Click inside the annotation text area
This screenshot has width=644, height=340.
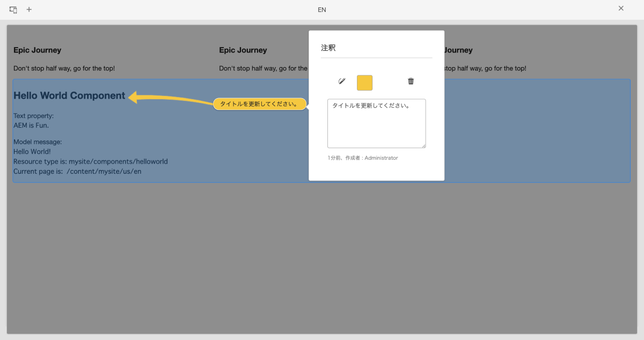[x=377, y=123]
